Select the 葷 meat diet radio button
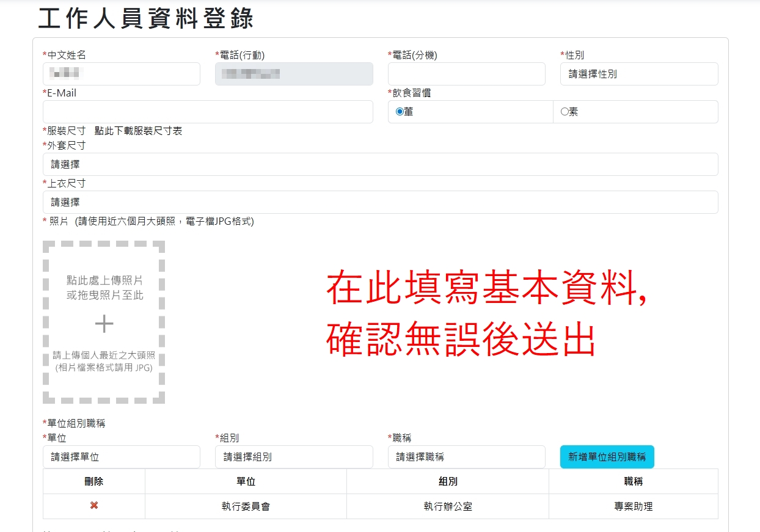760x532 pixels. click(400, 112)
